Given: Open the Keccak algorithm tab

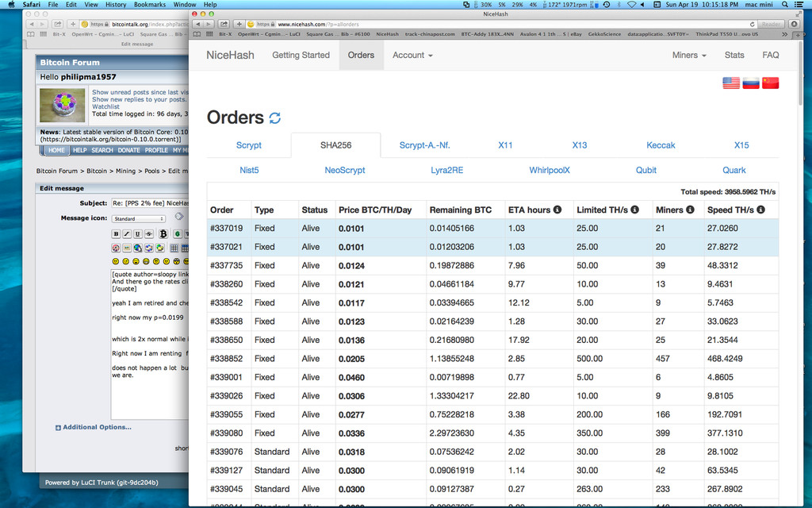Looking at the screenshot, I should point(661,145).
